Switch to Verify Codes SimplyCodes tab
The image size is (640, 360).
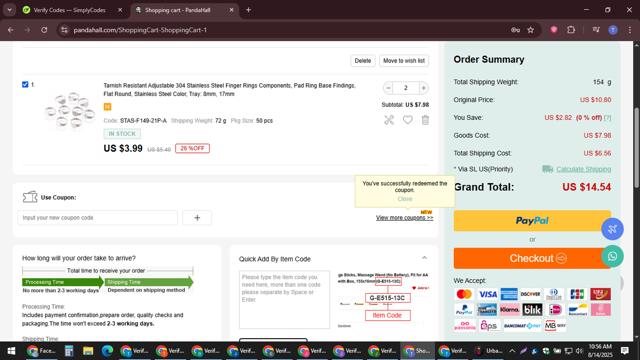tap(69, 10)
